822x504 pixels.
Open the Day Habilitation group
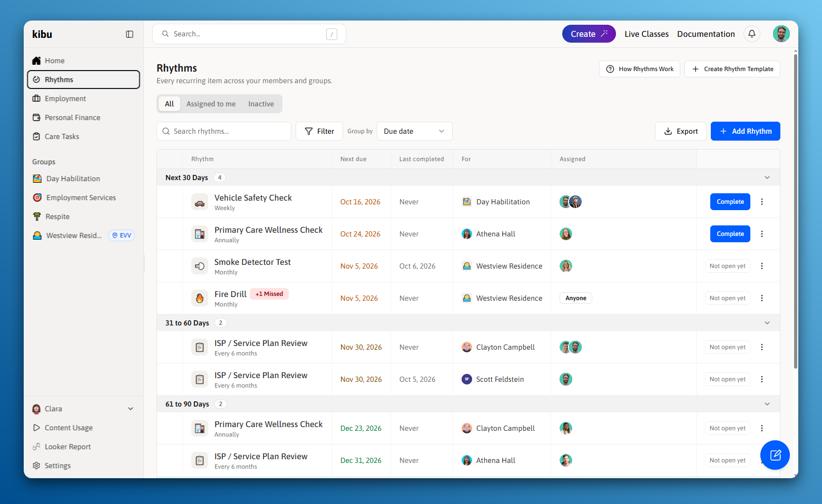[83, 179]
